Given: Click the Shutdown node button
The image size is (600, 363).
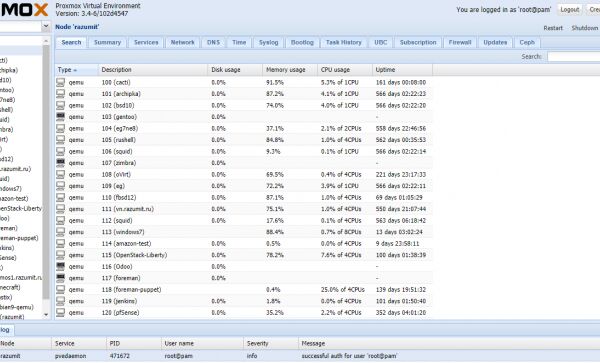Looking at the screenshot, I should [x=584, y=28].
